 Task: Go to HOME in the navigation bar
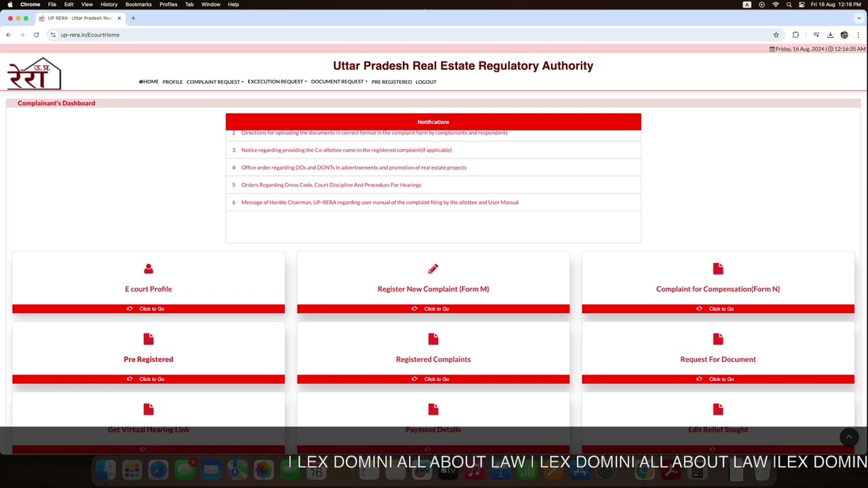point(149,82)
